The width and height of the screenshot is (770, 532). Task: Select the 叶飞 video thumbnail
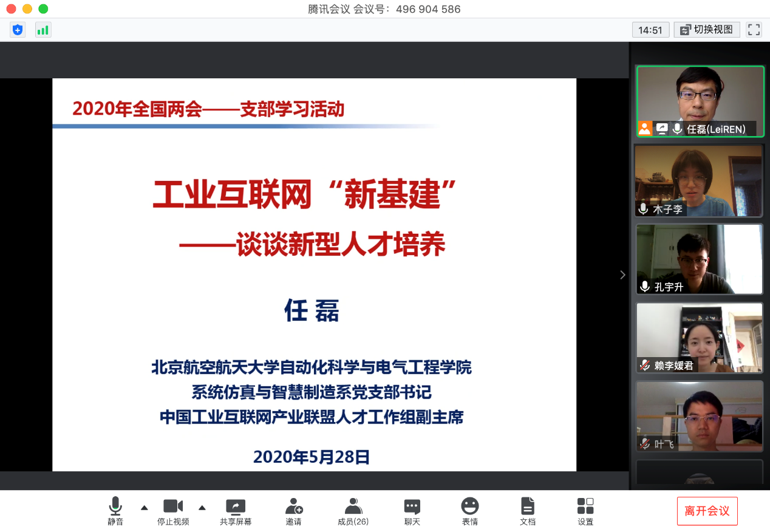698,416
